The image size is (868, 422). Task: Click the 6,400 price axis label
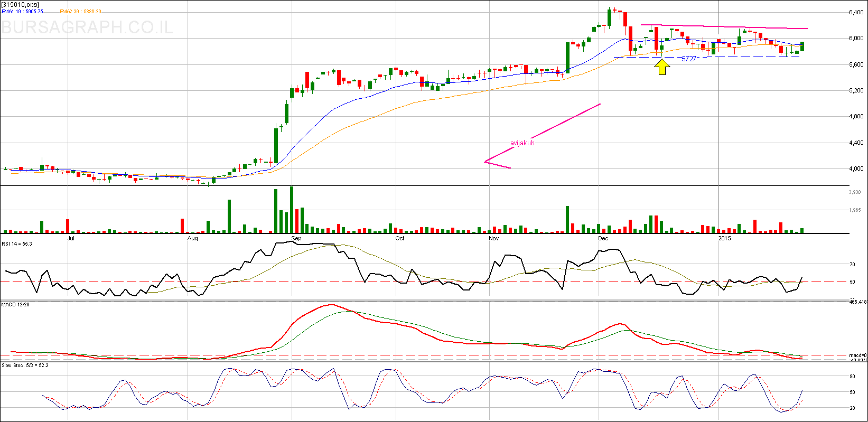(855, 12)
